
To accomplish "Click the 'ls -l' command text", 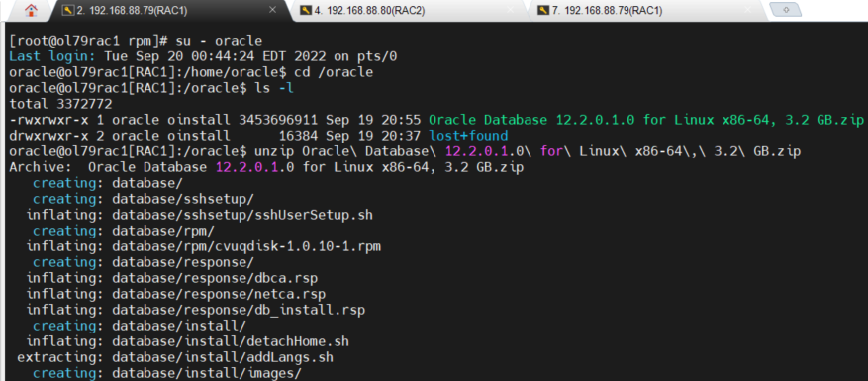I will point(274,88).
